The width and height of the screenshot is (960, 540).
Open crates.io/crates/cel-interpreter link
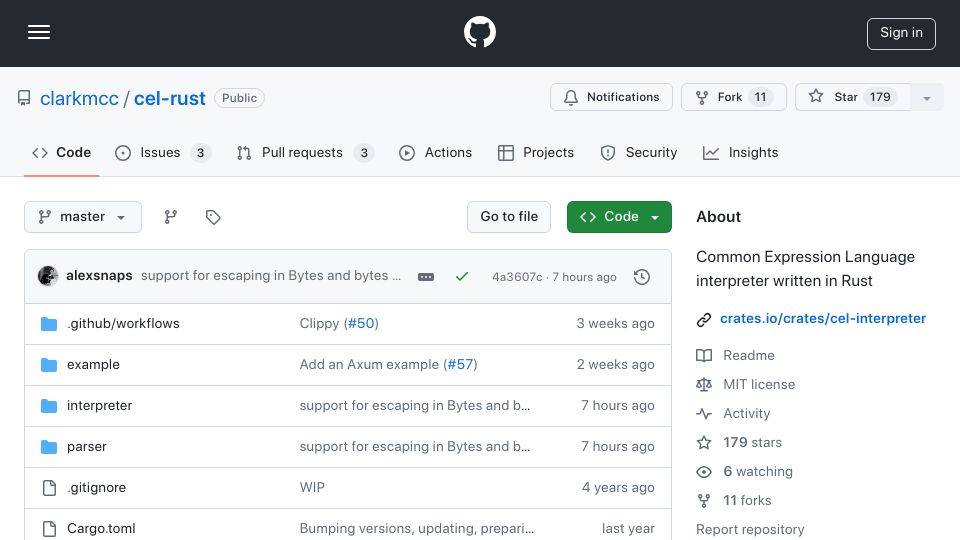(x=822, y=318)
